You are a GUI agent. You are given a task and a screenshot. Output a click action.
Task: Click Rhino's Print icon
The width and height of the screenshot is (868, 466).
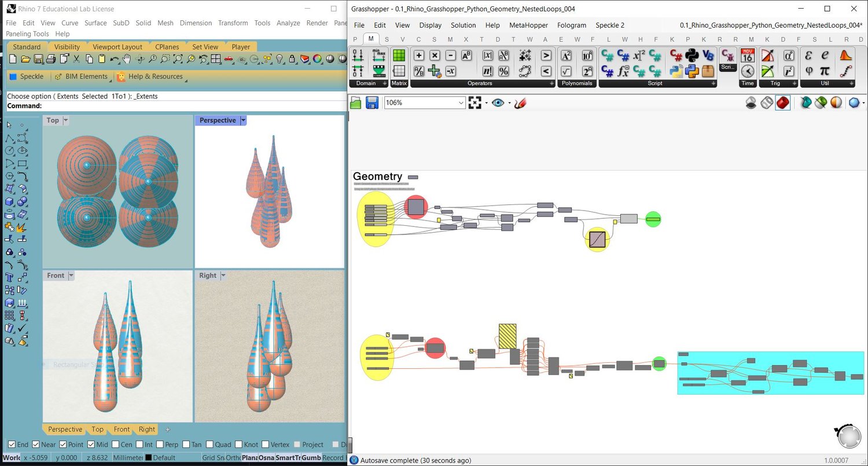pos(50,59)
